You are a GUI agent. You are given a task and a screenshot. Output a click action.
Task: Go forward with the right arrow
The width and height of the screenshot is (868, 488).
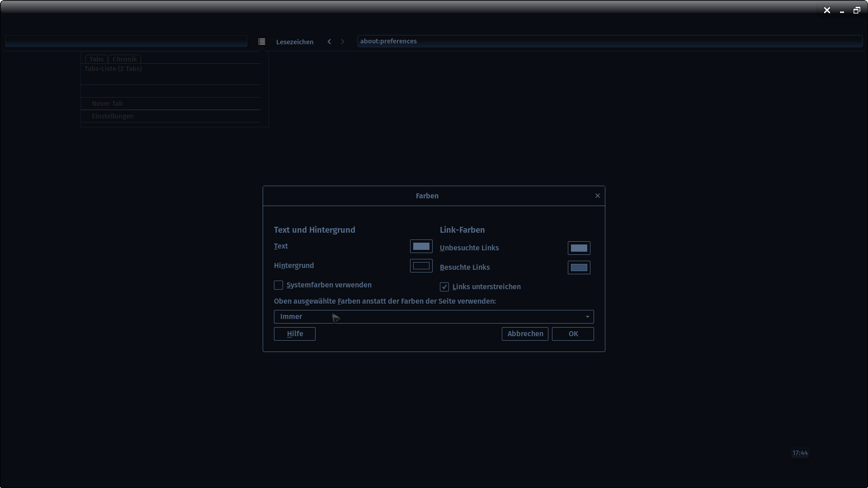pos(343,42)
